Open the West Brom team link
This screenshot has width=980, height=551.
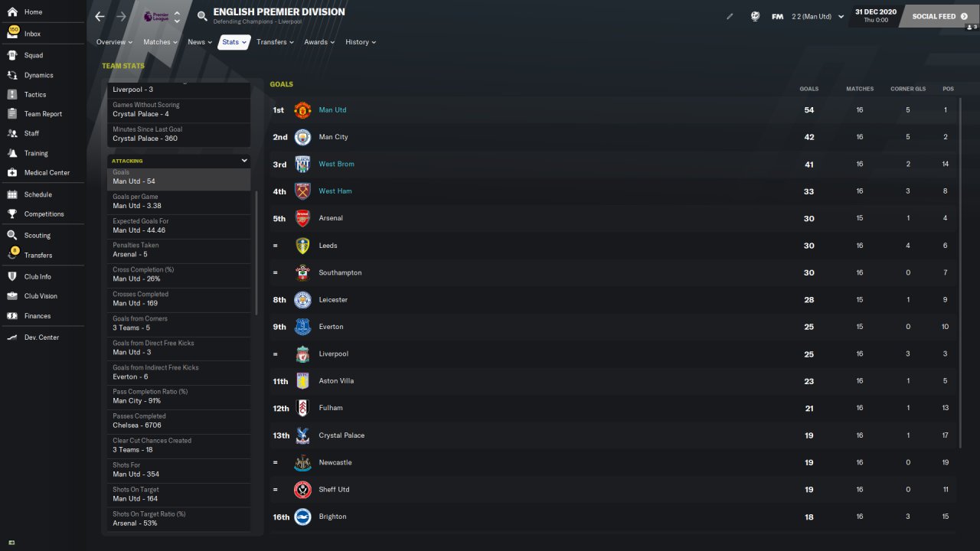pos(336,164)
